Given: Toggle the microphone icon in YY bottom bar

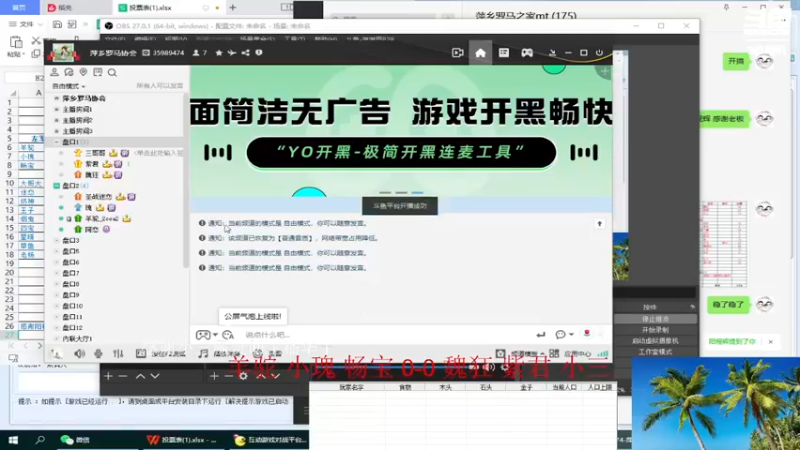Looking at the screenshot, I should tap(98, 353).
